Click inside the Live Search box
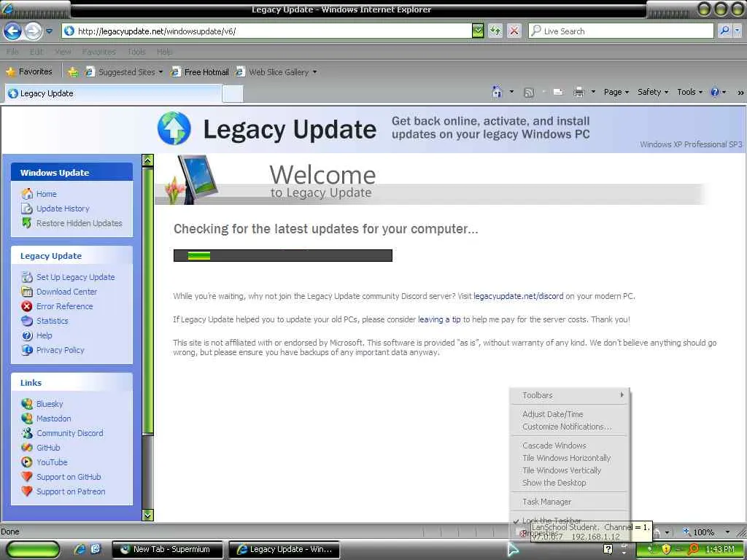Viewport: 747px width, 560px height. click(x=621, y=31)
